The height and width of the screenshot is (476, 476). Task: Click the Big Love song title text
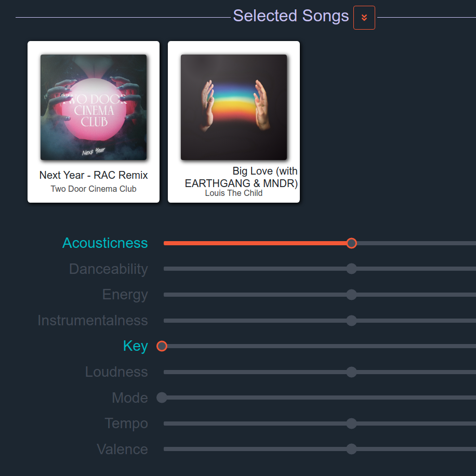click(241, 177)
